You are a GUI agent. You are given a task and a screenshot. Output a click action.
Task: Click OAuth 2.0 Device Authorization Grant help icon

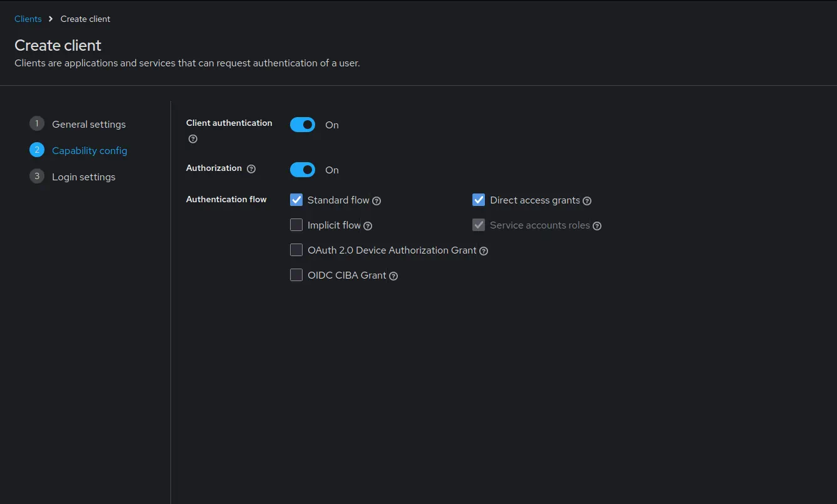484,251
